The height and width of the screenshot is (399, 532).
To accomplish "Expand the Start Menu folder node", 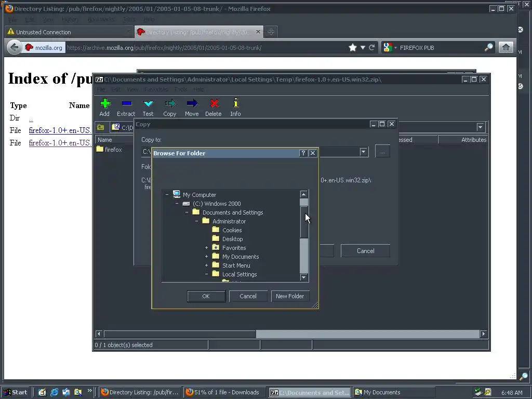I will (206, 265).
